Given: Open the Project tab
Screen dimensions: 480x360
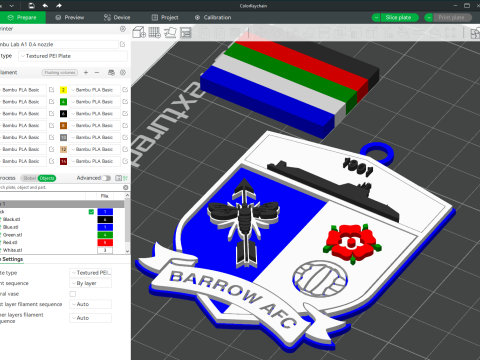Looking at the screenshot, I should click(165, 17).
